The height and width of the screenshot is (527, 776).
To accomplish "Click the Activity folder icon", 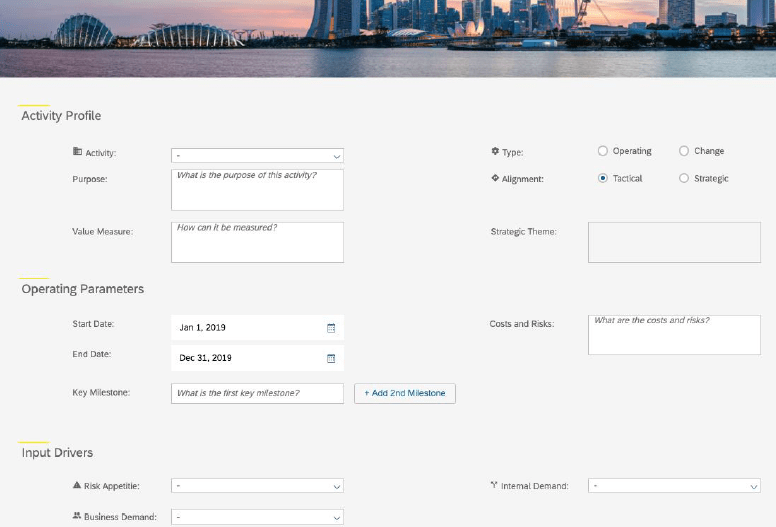I will 77,152.
